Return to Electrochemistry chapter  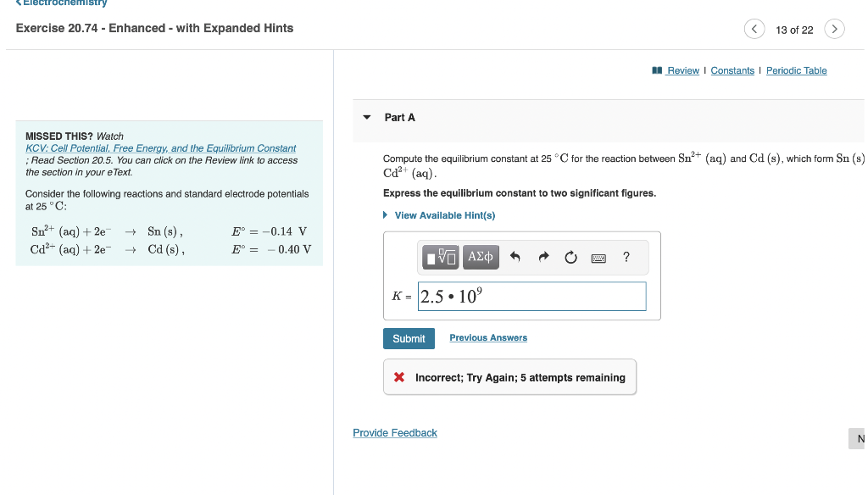(60, 3)
